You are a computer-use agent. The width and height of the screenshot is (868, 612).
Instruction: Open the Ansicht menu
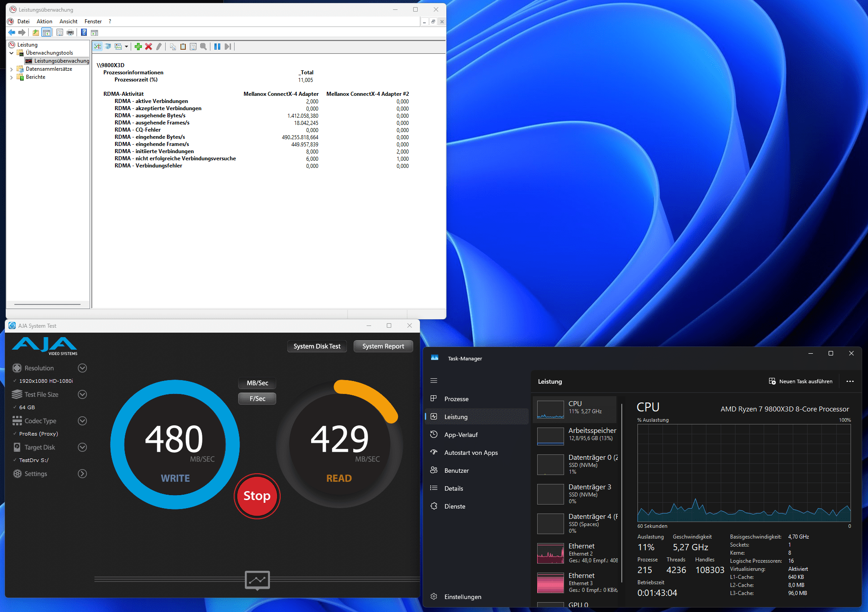(68, 21)
